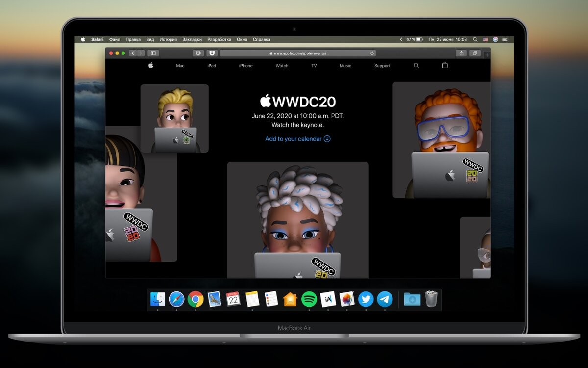Open the Trash in the Dock
Image resolution: width=588 pixels, height=368 pixels.
point(431,299)
